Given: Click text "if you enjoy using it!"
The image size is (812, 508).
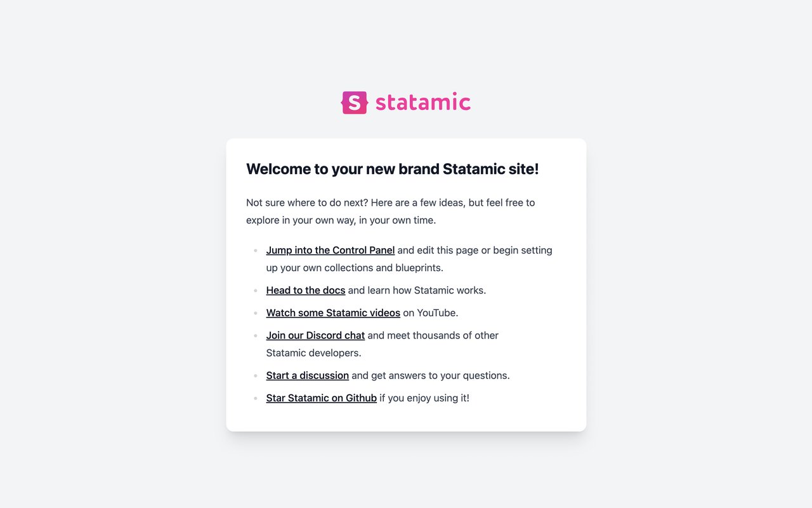Looking at the screenshot, I should tap(424, 398).
